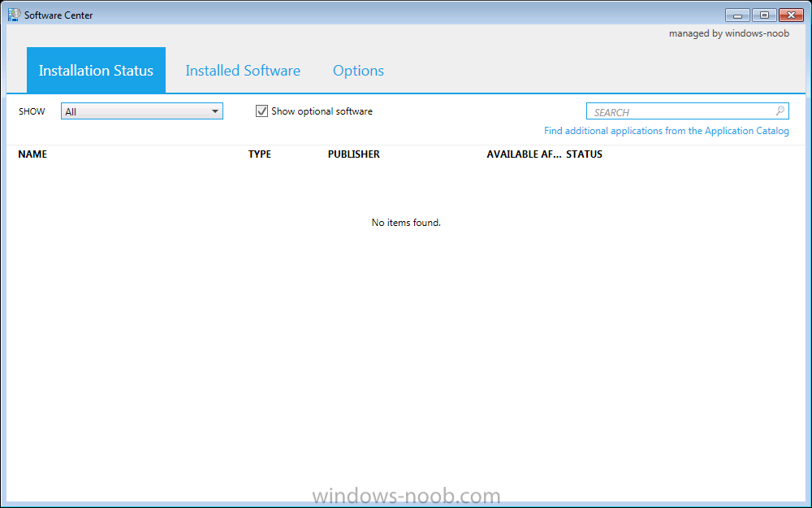
Task: Sort by the NAME column header
Action: tap(32, 154)
